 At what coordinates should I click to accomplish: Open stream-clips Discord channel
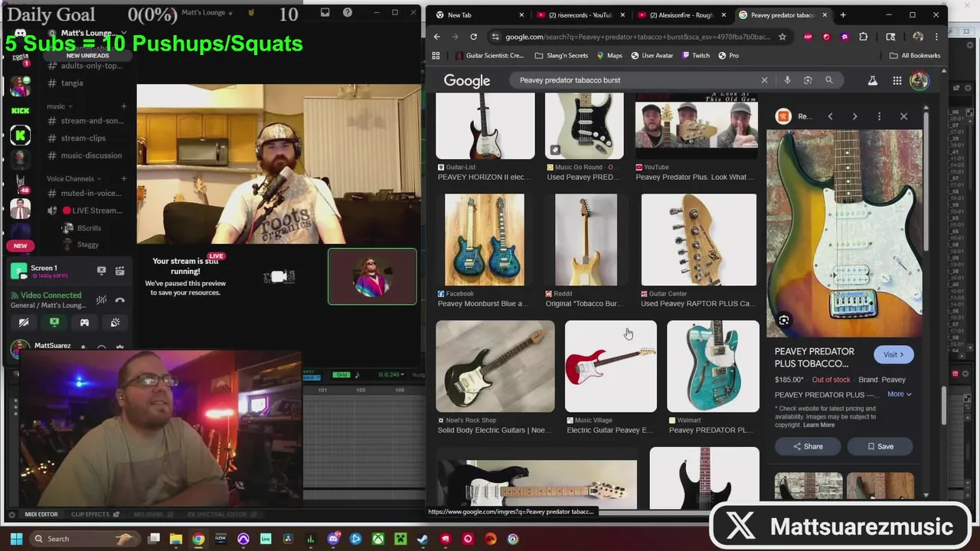83,138
